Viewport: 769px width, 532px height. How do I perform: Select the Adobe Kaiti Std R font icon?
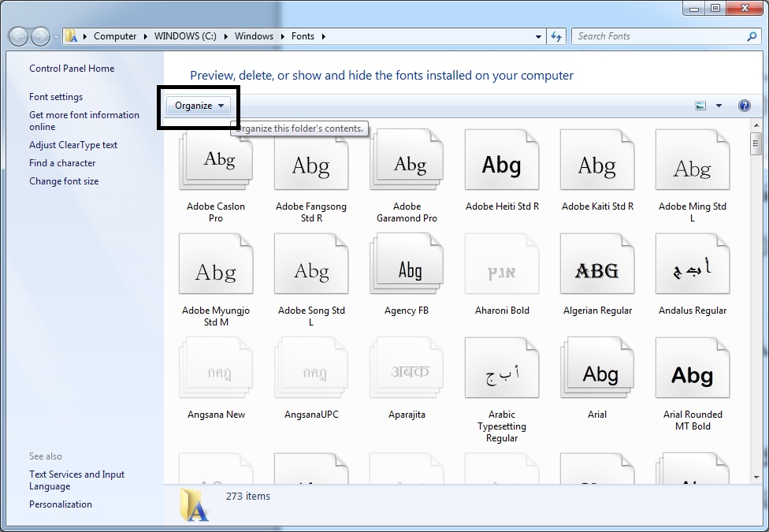[597, 159]
